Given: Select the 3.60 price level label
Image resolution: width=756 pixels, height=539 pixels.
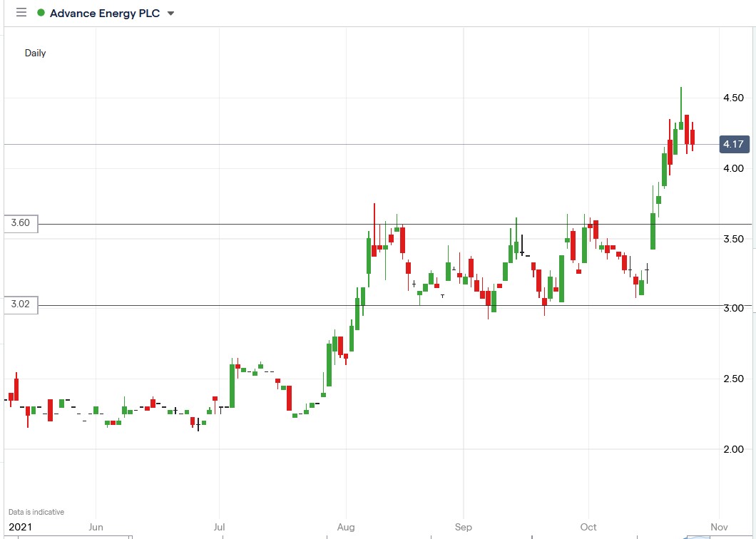Looking at the screenshot, I should [x=21, y=223].
